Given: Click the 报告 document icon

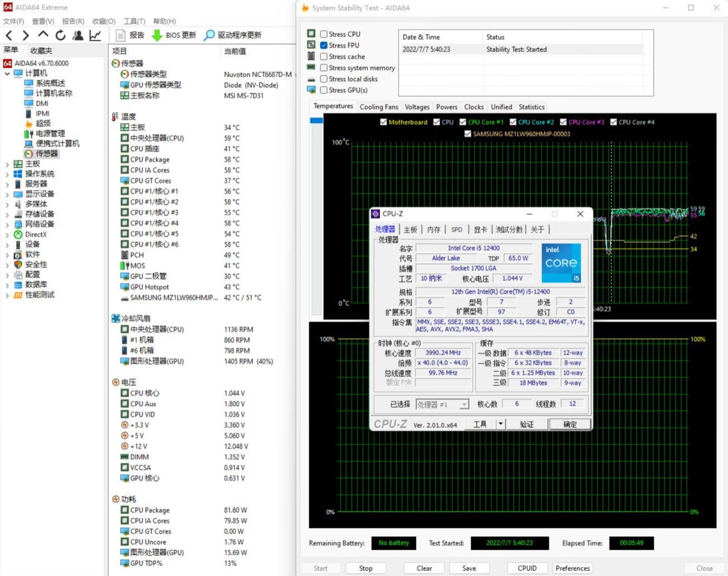Looking at the screenshot, I should 120,35.
